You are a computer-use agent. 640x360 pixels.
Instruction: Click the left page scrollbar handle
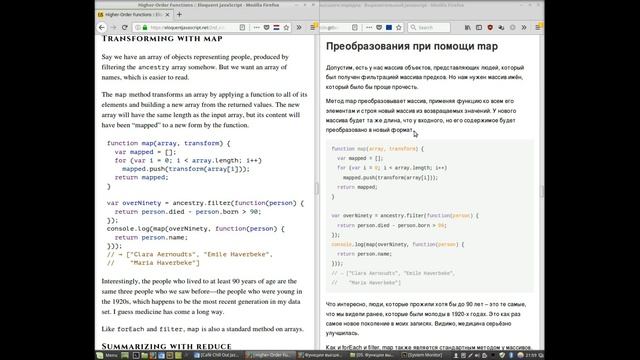[x=316, y=188]
